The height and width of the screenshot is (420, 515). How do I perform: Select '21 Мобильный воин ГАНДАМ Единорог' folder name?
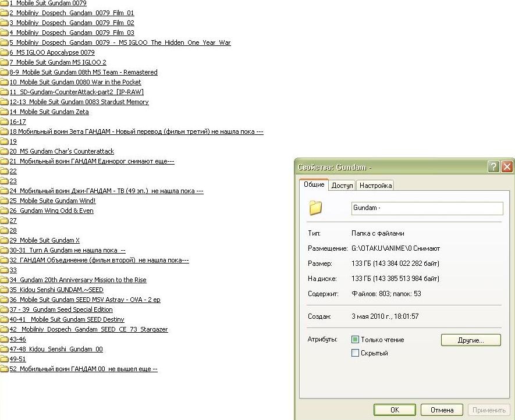[91, 161]
